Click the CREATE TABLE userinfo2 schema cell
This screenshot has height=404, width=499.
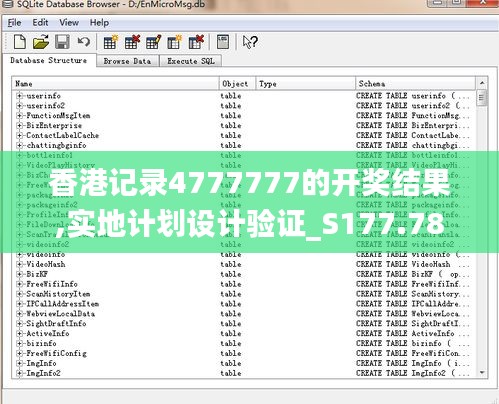coord(413,106)
